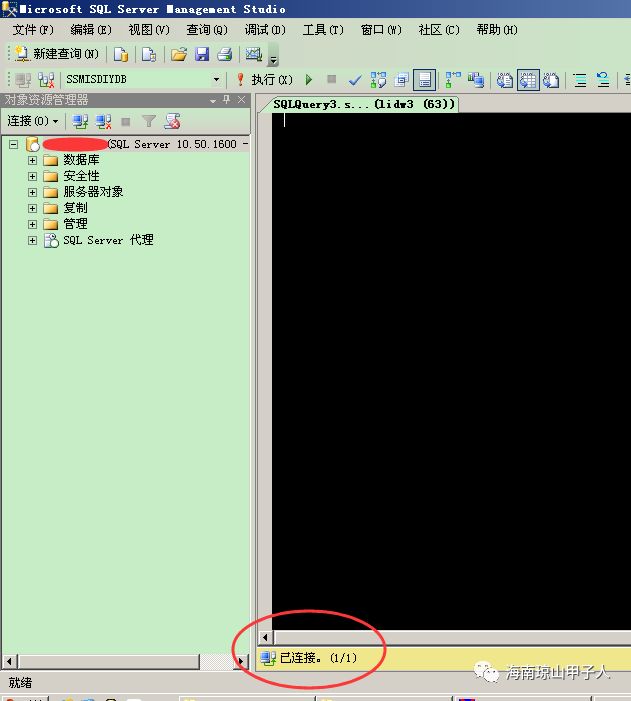Click the Print icon in the toolbar
This screenshot has width=631, height=701.
coord(225,54)
